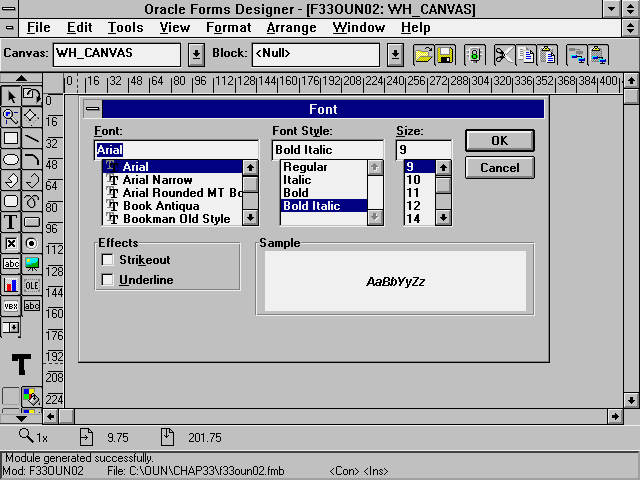The width and height of the screenshot is (640, 480).
Task: Open the Arrange menu
Action: click(x=292, y=27)
